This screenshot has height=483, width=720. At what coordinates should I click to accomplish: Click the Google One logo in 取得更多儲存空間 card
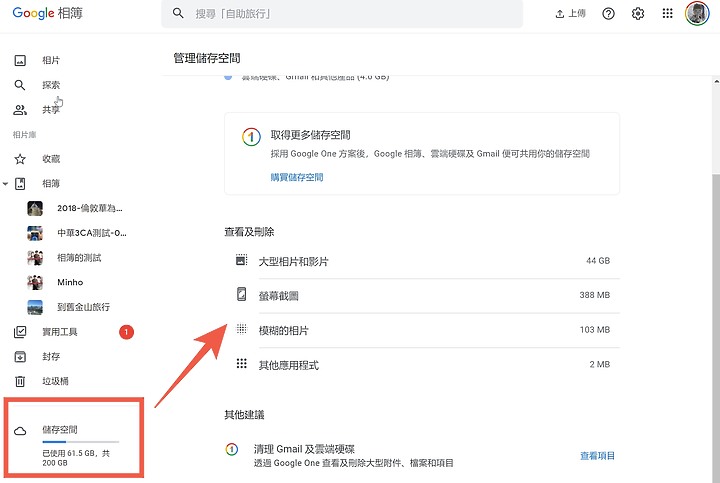251,137
